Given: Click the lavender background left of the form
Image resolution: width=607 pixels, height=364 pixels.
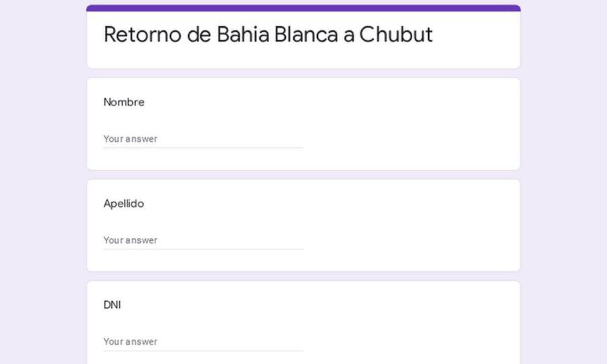Looking at the screenshot, I should (43, 182).
